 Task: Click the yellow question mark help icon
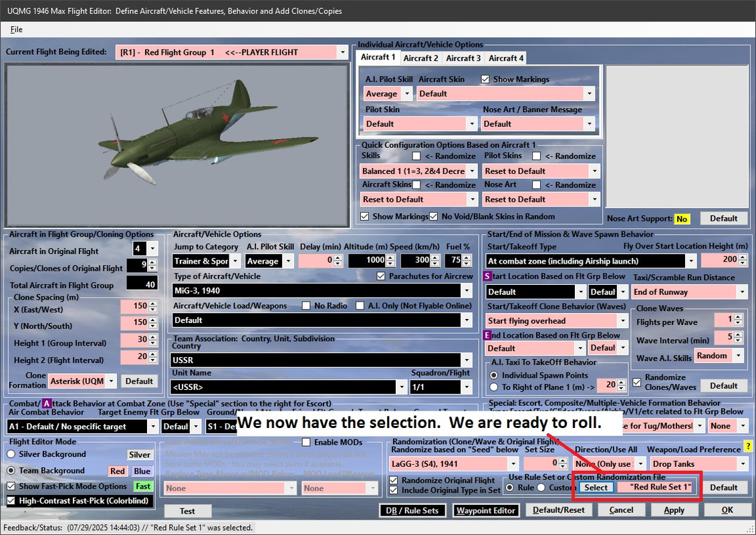[x=748, y=446]
